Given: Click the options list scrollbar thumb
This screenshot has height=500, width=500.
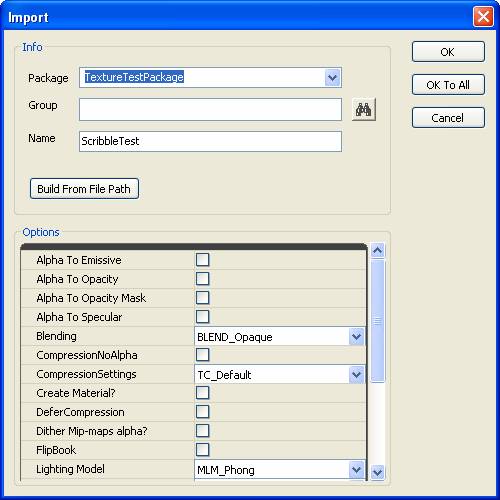Looking at the screenshot, I should coord(378,321).
